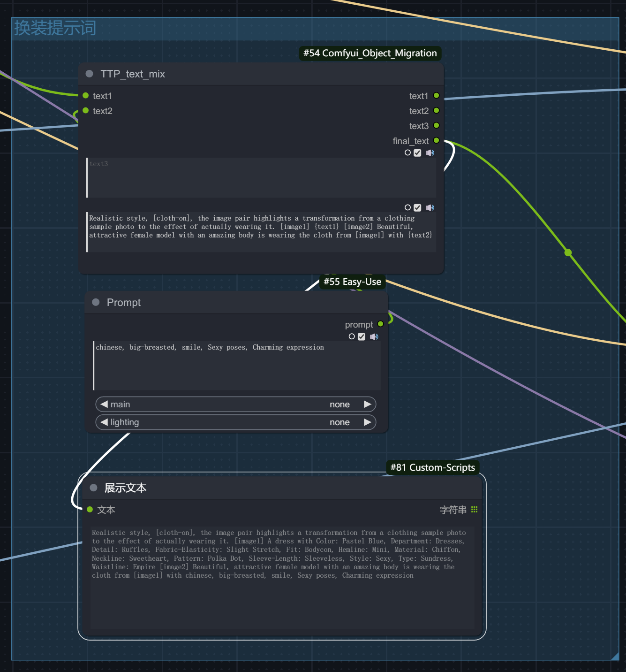Screen dimensions: 626x672
Task: Click the 文本 input port on 展示文本 node
Action: pyautogui.click(x=90, y=509)
